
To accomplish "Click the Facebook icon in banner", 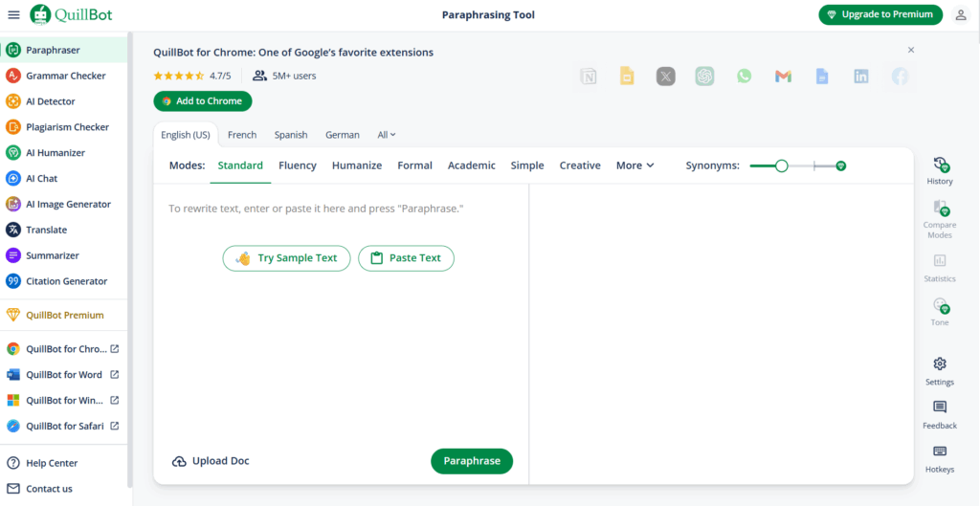I will tap(900, 77).
